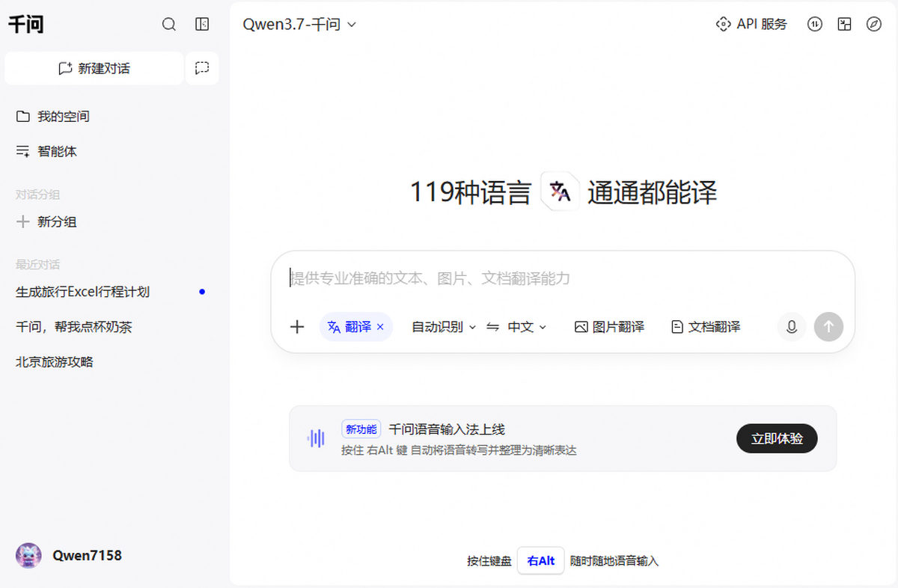
Task: Click the blue unread dot beside 生成旅行Excel行程计划
Action: pos(202,292)
